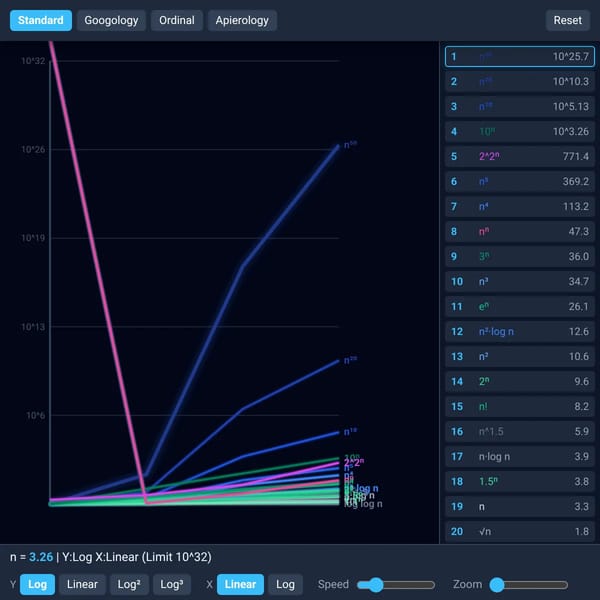Select rank 2 row showing 10^10.3
This screenshot has height=600, width=600.
click(x=520, y=82)
